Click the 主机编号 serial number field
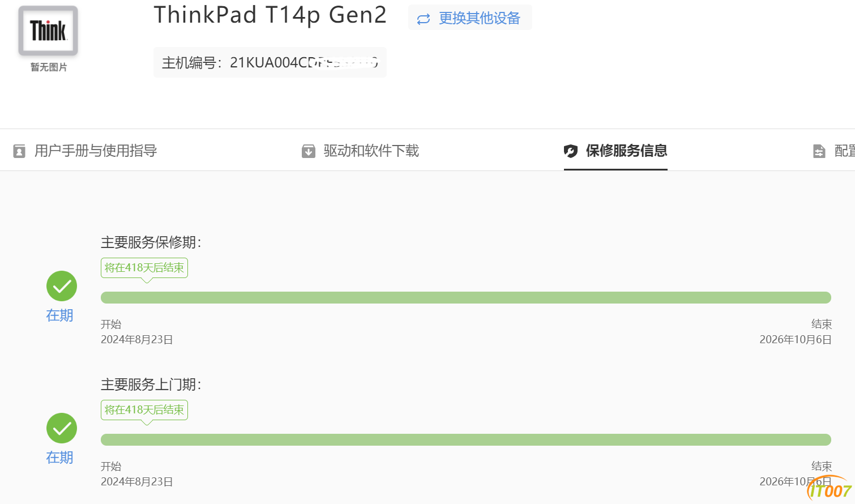The image size is (855, 504). click(270, 62)
